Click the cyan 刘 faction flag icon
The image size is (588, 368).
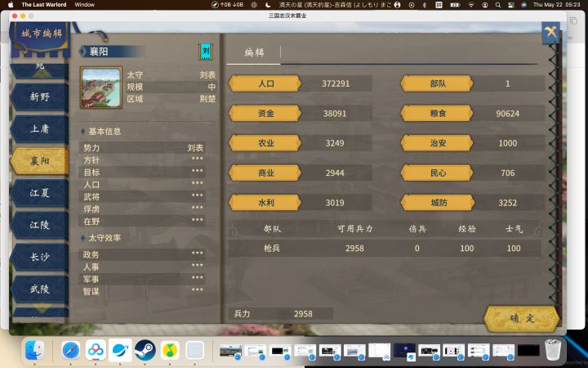tap(206, 52)
